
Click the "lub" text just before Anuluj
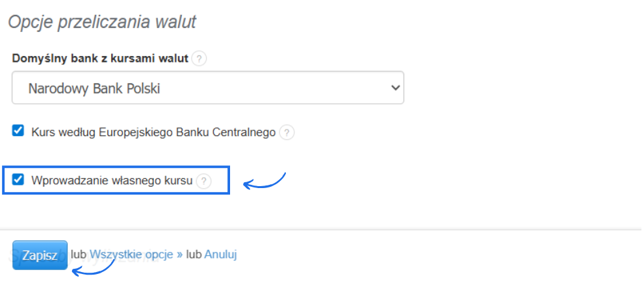click(x=194, y=254)
